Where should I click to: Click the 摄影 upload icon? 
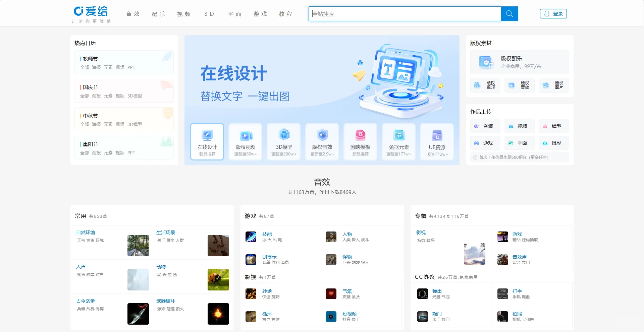[x=545, y=143]
